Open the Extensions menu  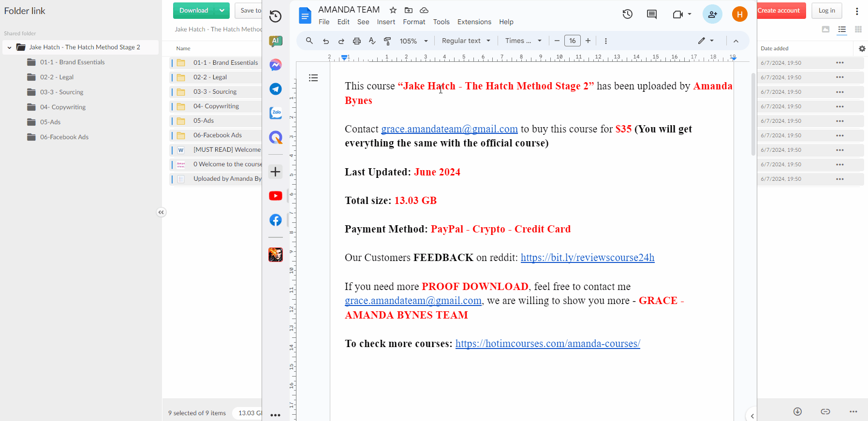point(474,22)
